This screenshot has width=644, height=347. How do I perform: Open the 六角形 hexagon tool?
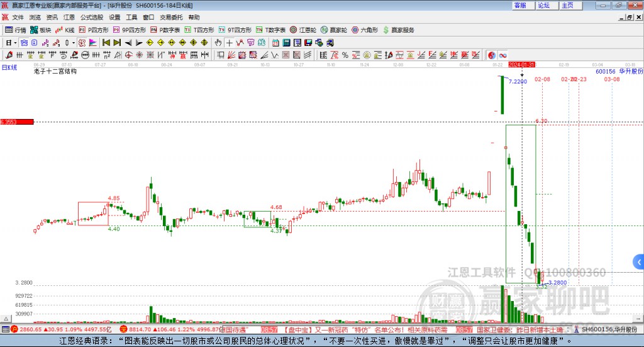[x=364, y=30]
